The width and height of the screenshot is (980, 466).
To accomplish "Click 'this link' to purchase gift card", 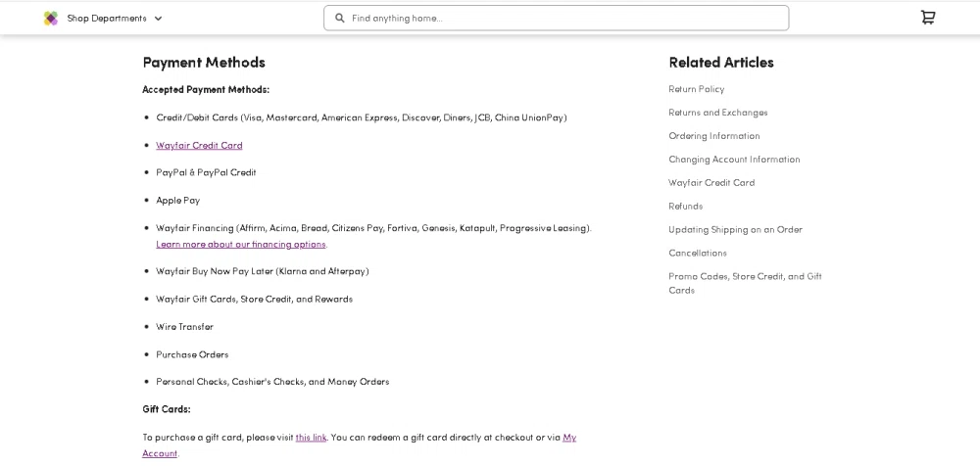I will (311, 437).
